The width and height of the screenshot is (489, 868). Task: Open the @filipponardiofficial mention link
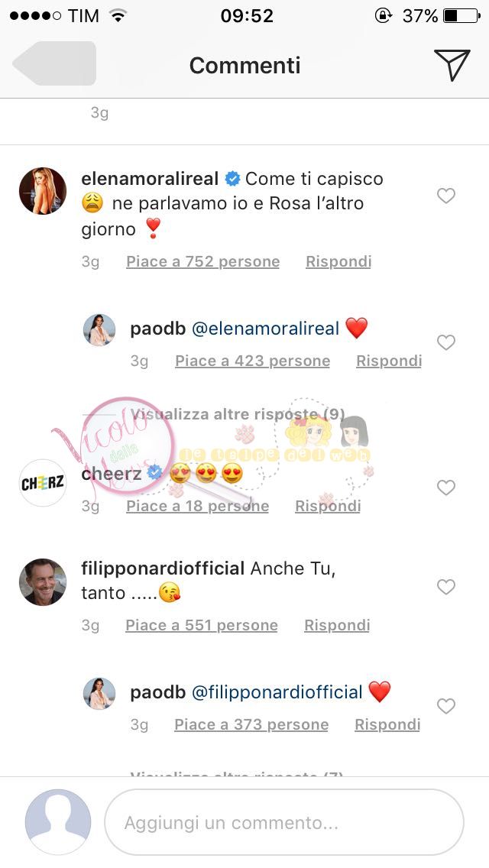[277, 692]
